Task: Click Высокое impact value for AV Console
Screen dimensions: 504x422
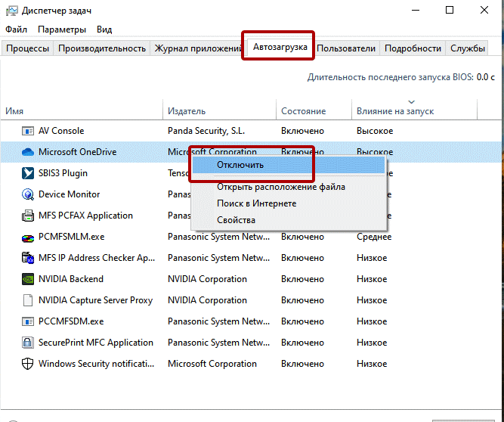Action: (x=375, y=131)
